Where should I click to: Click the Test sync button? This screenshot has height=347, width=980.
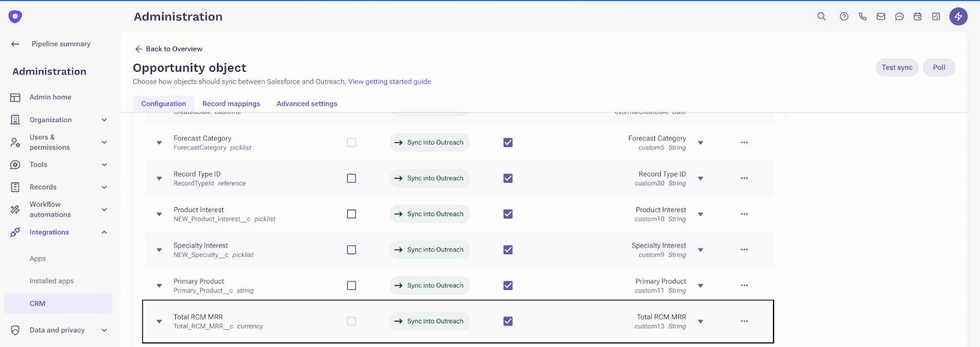(897, 67)
